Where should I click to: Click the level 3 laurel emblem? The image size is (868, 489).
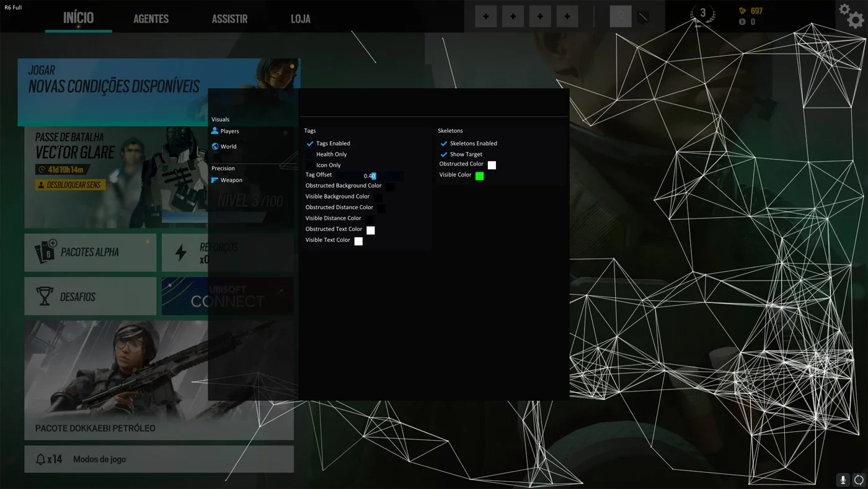pos(702,15)
